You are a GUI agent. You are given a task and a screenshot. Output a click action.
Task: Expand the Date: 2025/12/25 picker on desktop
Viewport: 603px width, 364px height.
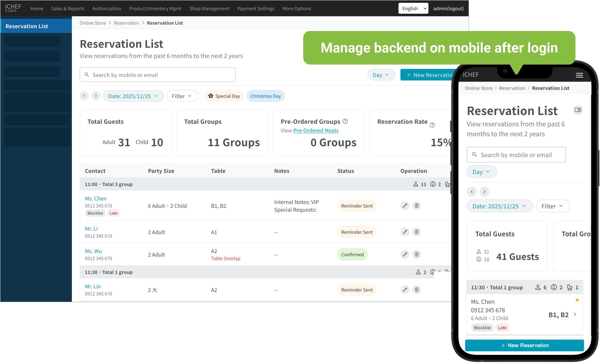pyautogui.click(x=133, y=96)
